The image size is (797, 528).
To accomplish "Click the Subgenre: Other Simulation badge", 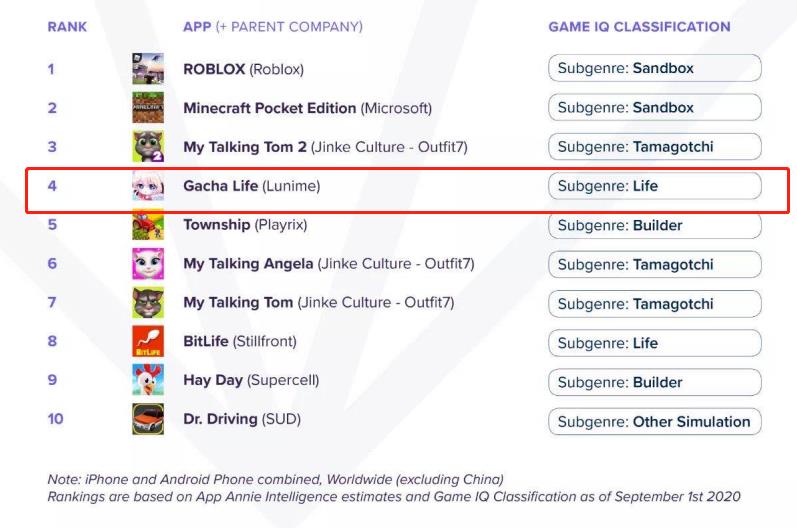I will tap(655, 422).
